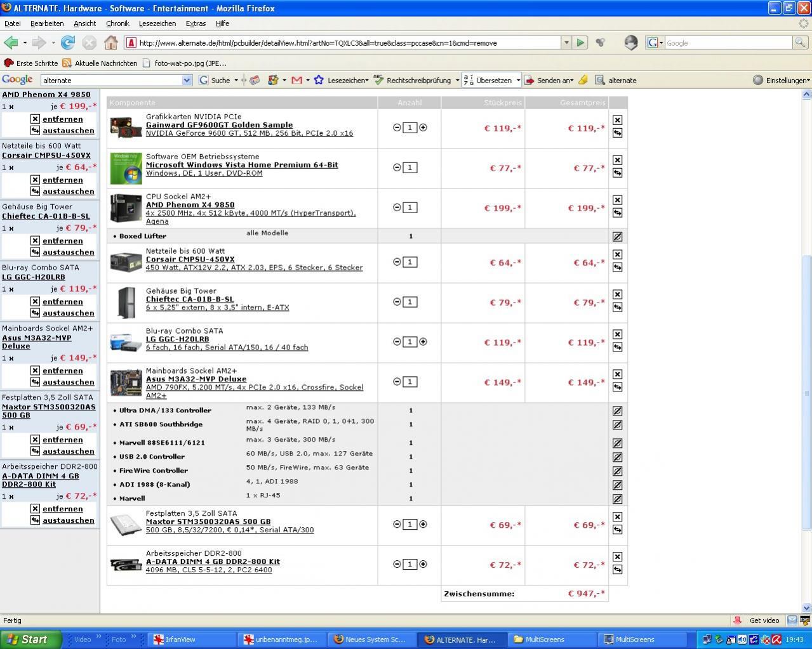Open edit icon for Ultra DMA/133 Controller

[x=617, y=410]
